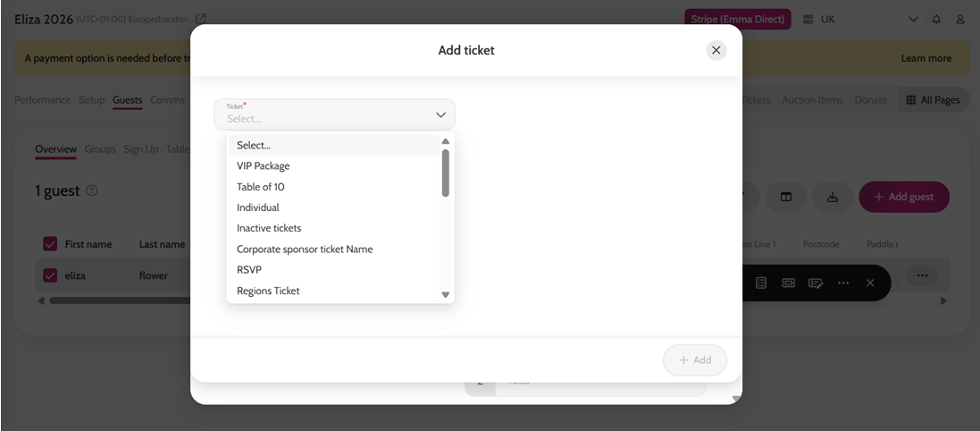Uncheck the eliza guest row checkbox

pyautogui.click(x=50, y=275)
